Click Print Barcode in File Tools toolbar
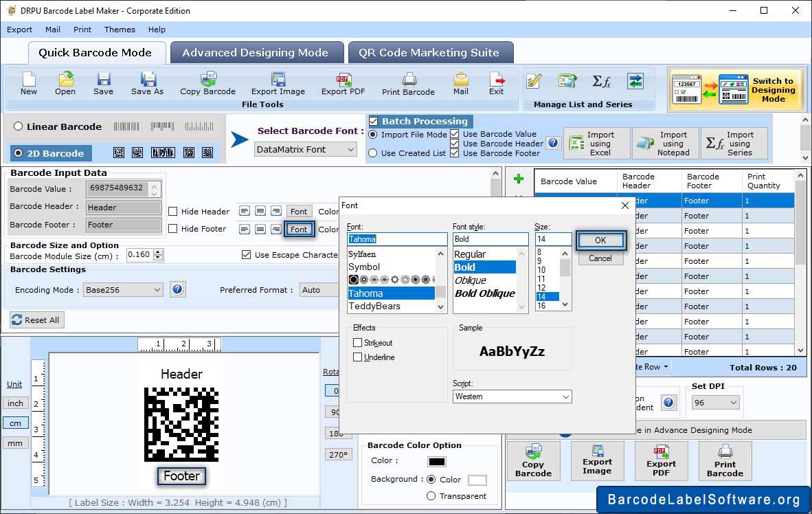 [408, 85]
